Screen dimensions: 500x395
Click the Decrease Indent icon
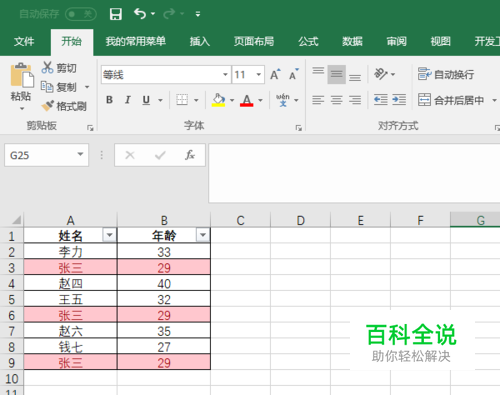[x=381, y=100]
